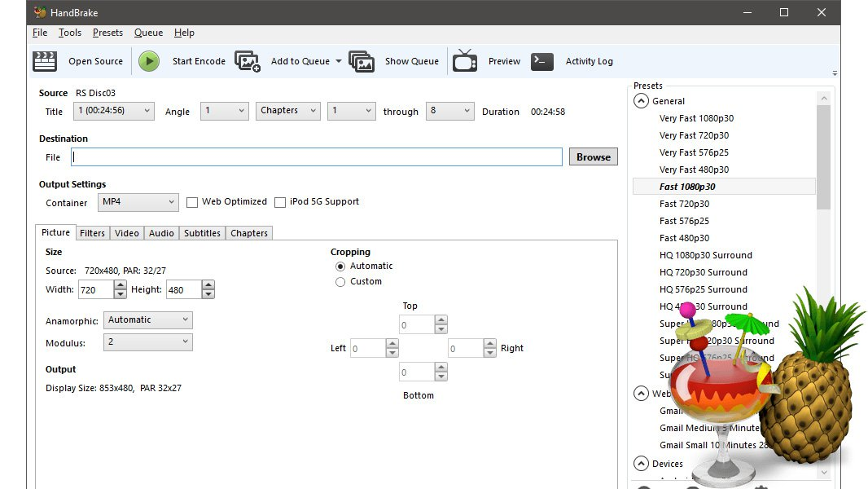Click the Add to Queue picture icon
868x489 pixels.
click(x=248, y=61)
